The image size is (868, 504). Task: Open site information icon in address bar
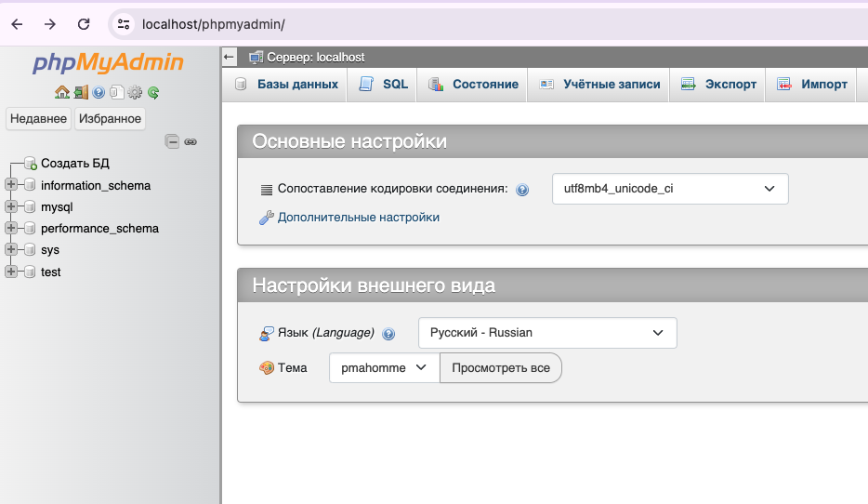124,24
